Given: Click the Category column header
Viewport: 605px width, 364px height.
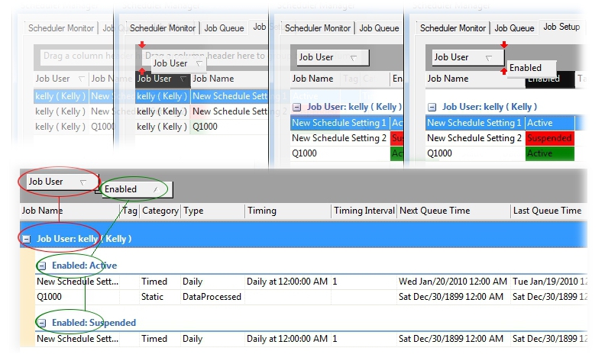Looking at the screenshot, I should click(160, 211).
